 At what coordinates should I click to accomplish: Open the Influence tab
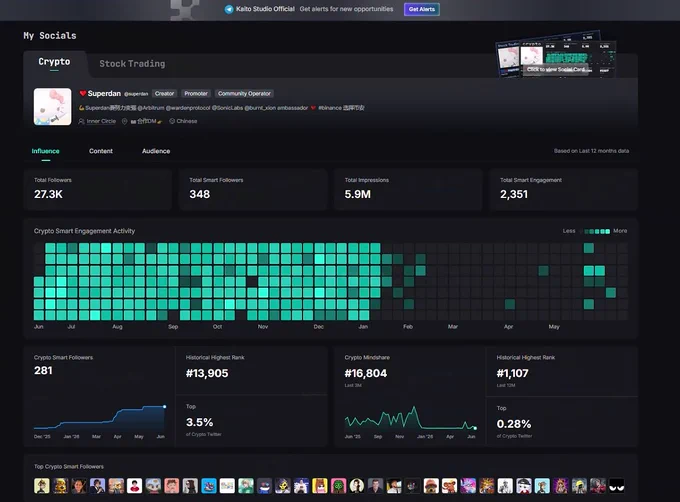pyautogui.click(x=46, y=151)
